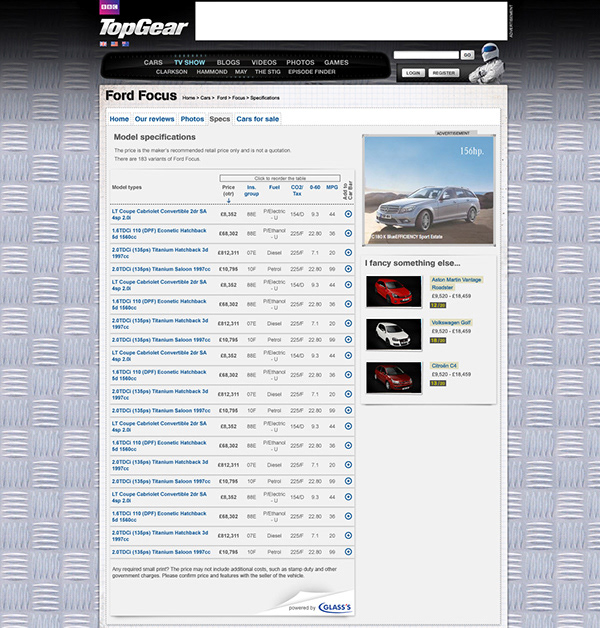Open the EPISODE FINDER link

click(x=312, y=72)
